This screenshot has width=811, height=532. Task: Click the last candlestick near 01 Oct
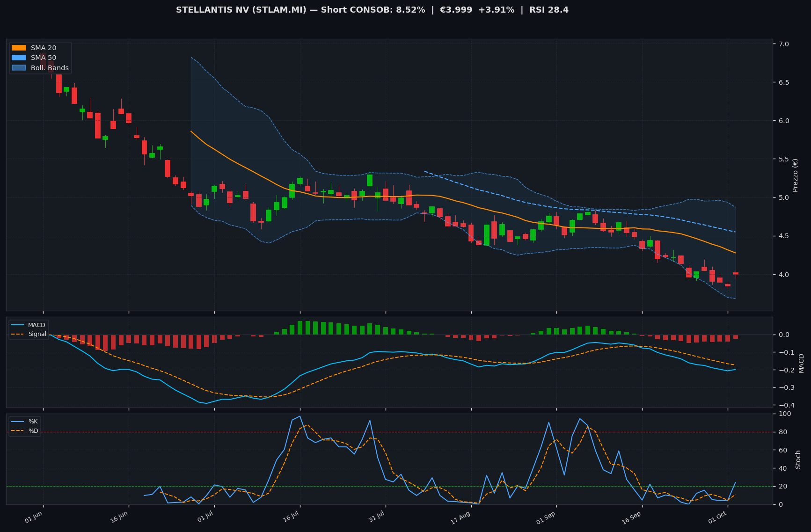(736, 274)
